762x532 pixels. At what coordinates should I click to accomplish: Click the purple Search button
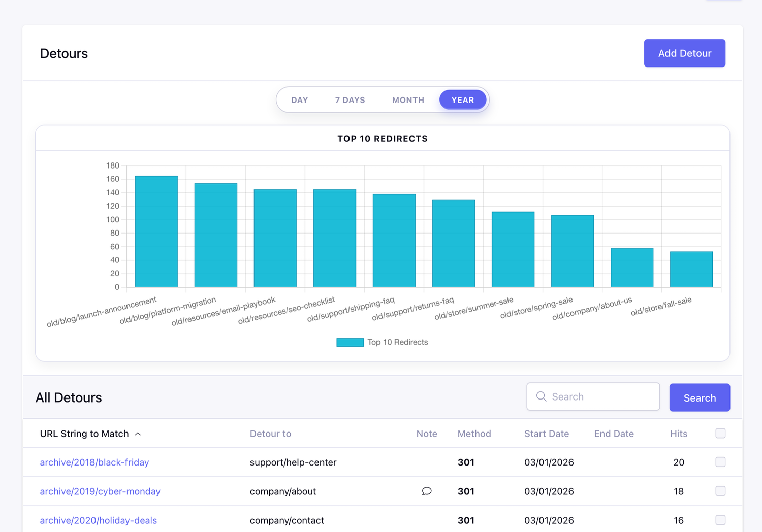[x=699, y=397]
